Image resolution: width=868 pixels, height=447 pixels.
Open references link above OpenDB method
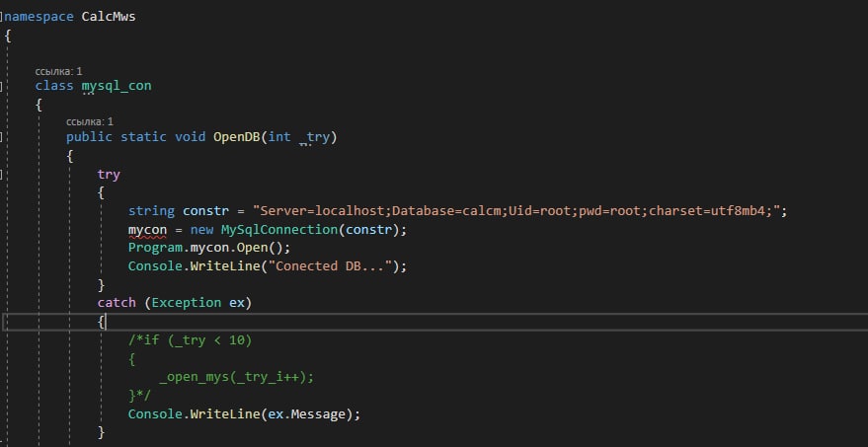coord(90,121)
